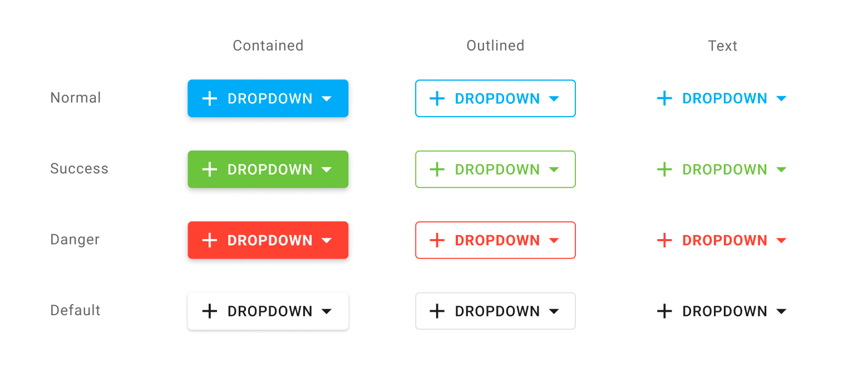Click the Danger row label
Image resolution: width=868 pixels, height=378 pixels.
(75, 240)
